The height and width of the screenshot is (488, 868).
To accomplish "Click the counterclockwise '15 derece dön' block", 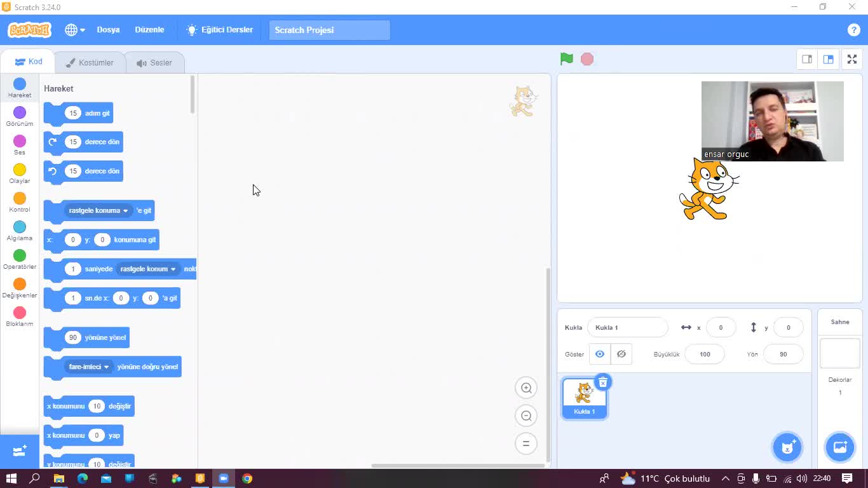I will [83, 172].
